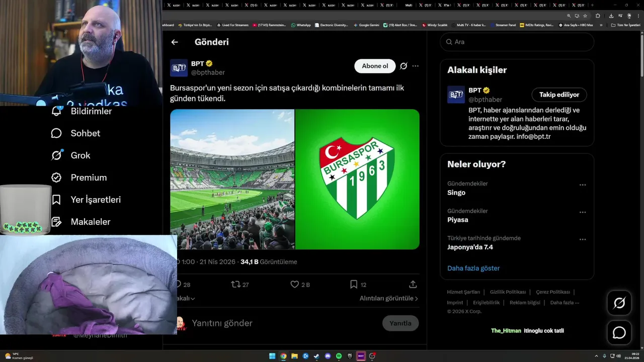This screenshot has width=644, height=362.
Task: Like the post via the heart icon
Action: coord(295,285)
